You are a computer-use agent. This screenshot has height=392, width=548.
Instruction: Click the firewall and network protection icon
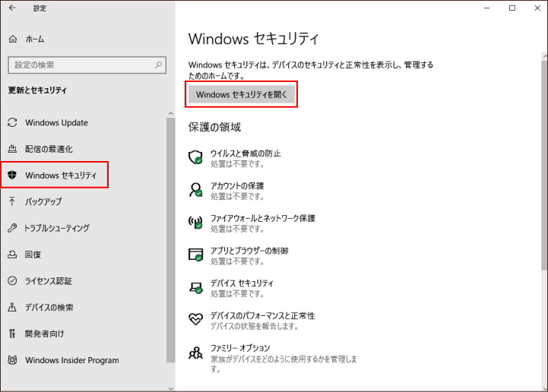pyautogui.click(x=196, y=223)
